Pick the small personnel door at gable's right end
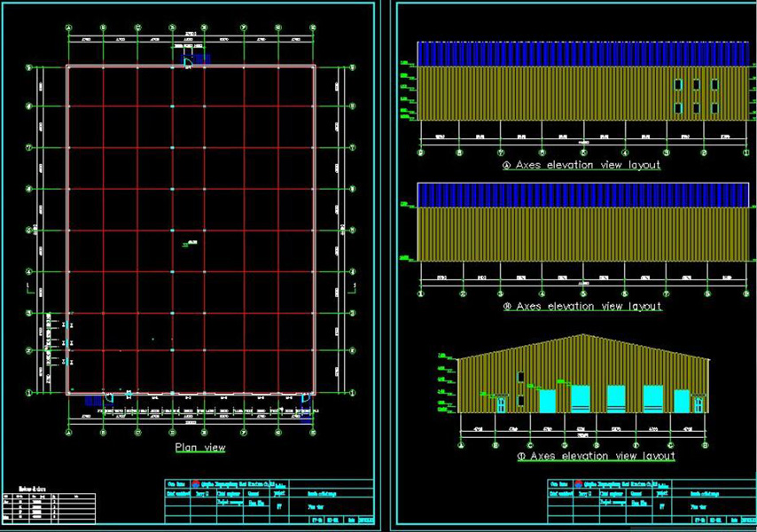This screenshot has width=757, height=532. coord(699,404)
